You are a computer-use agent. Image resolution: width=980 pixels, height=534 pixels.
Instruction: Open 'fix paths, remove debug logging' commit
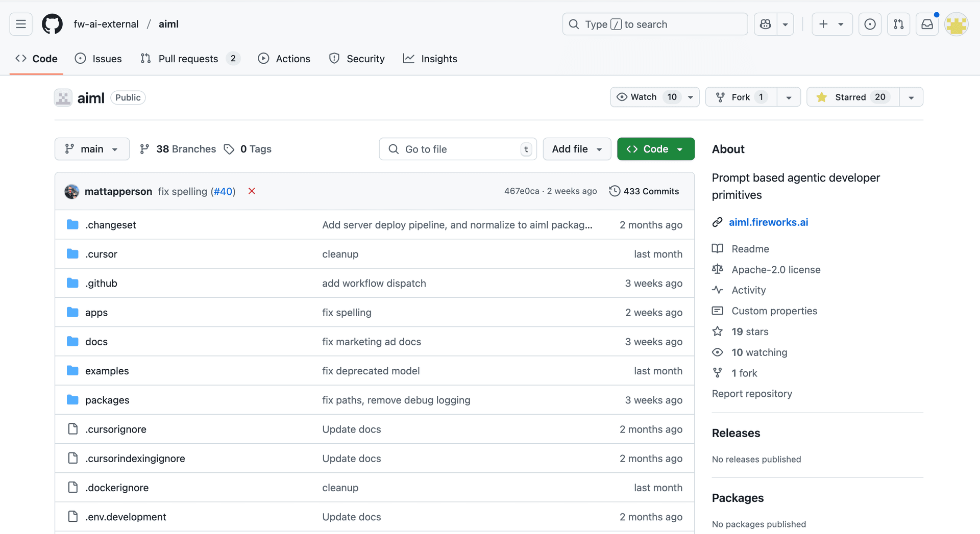pos(396,400)
